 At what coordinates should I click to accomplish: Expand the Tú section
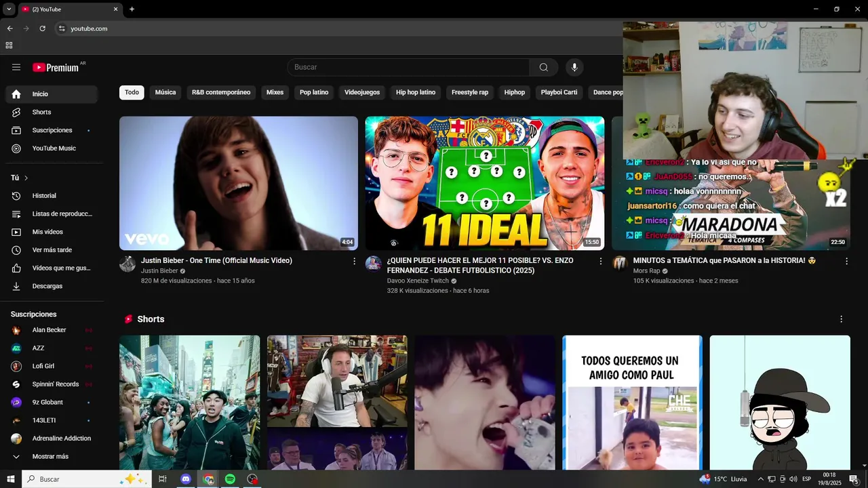point(20,178)
